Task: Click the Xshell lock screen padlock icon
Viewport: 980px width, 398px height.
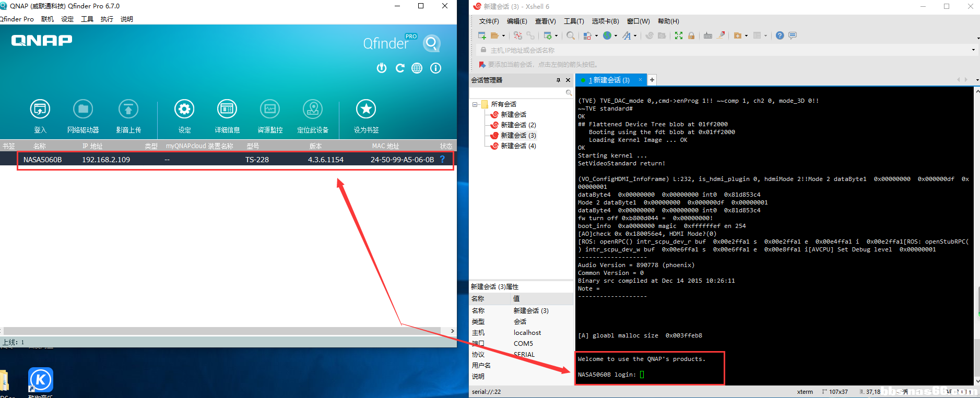Action: coord(691,35)
